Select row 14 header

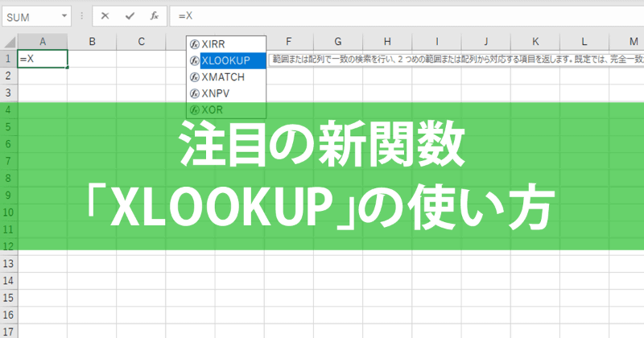[9, 281]
